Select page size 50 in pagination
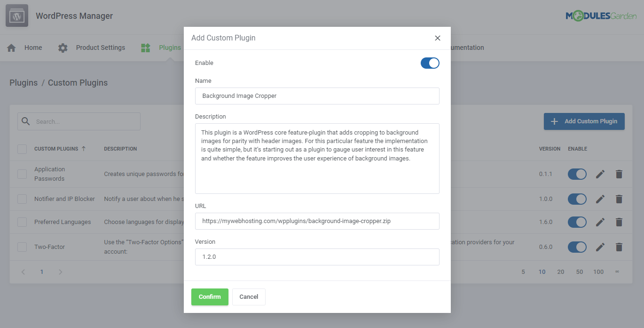Screen dimensions: 644x328 [579, 272]
